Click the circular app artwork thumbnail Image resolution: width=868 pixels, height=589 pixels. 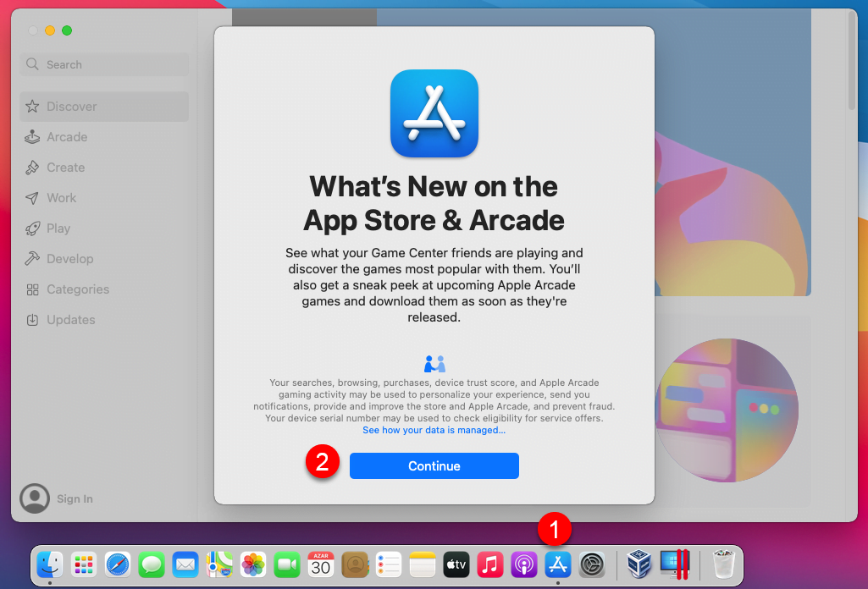click(727, 410)
